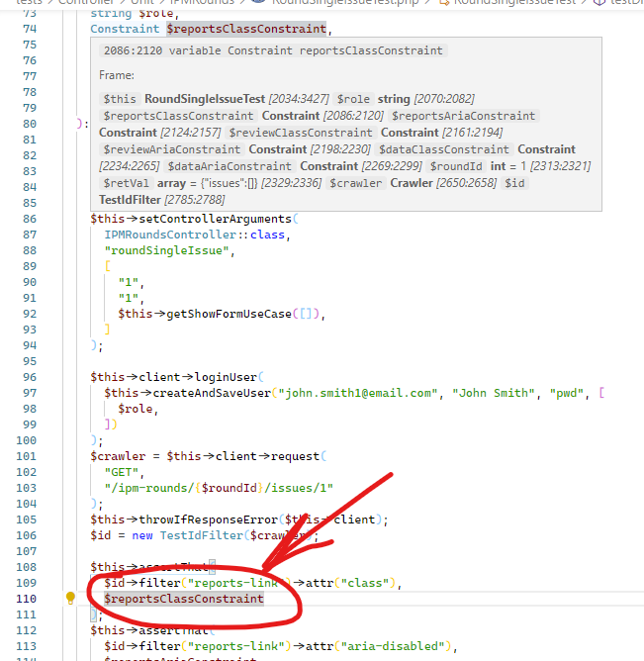Click the $this chip in the hover tooltip
Screen dimensions: 644x661
pos(120,99)
